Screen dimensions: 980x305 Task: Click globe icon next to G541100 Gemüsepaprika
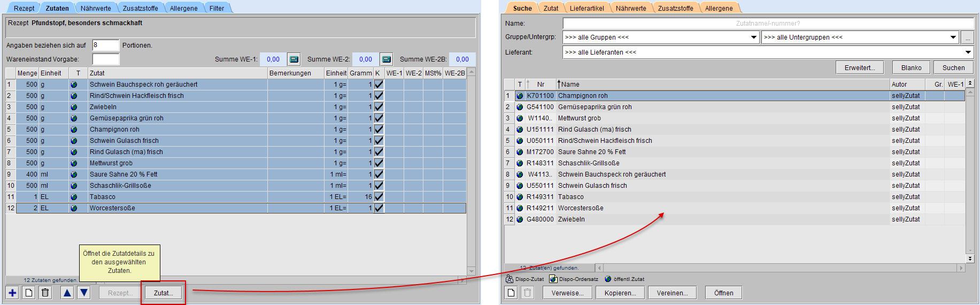click(520, 107)
